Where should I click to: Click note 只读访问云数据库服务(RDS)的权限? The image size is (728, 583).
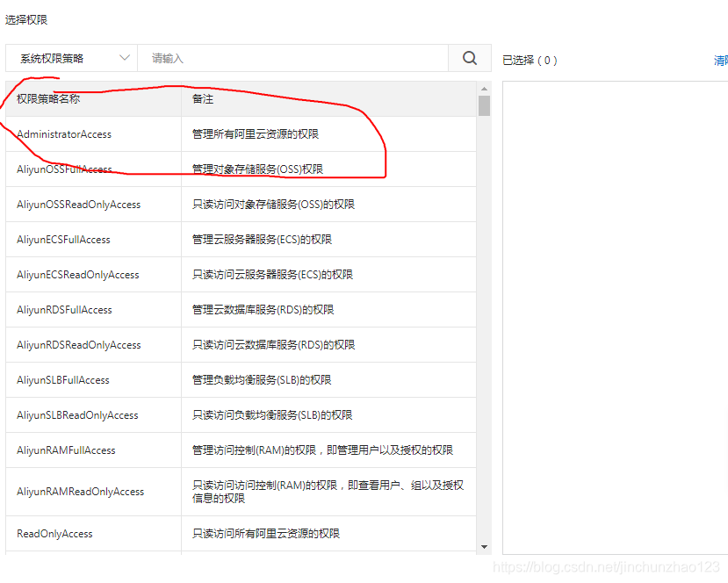click(x=273, y=345)
